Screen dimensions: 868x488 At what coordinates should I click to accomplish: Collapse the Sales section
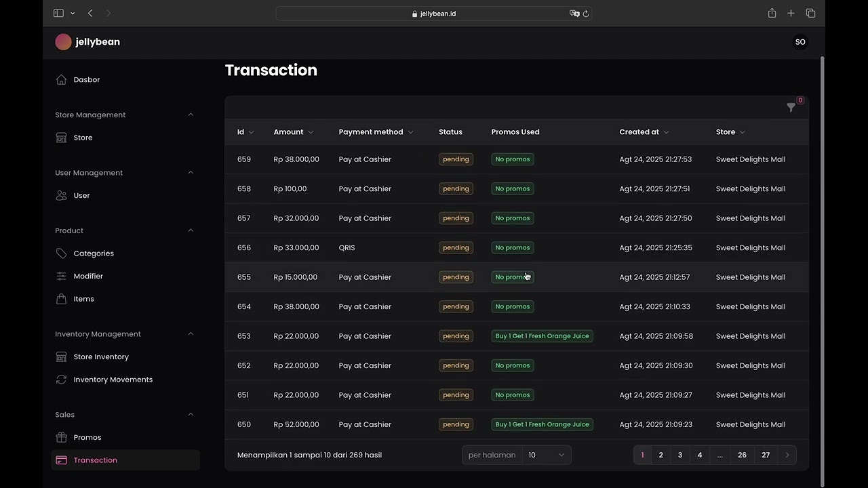[x=191, y=414]
